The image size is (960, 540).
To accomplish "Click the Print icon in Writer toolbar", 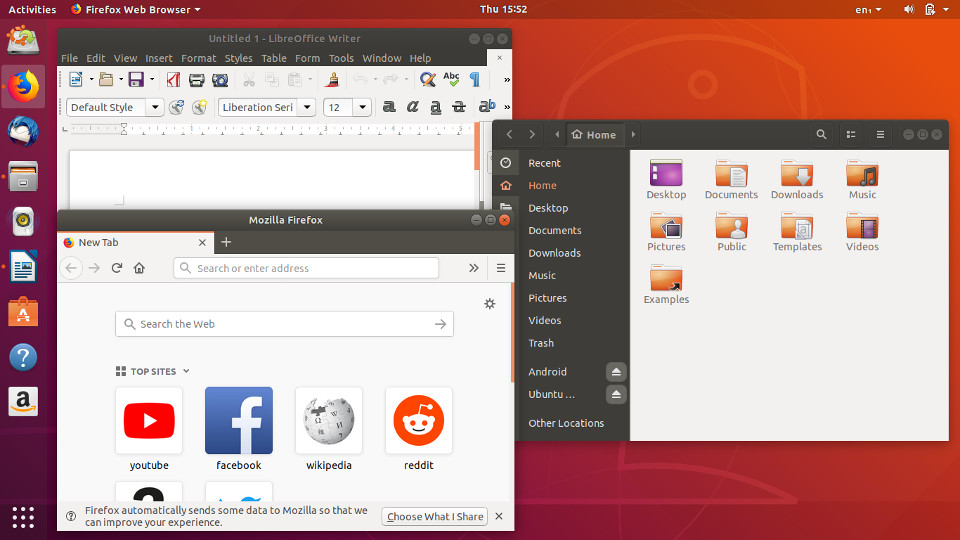I will pos(197,80).
